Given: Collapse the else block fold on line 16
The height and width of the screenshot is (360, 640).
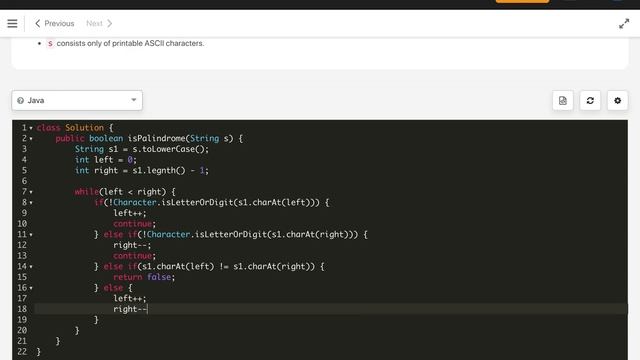Looking at the screenshot, I should click(x=31, y=288).
